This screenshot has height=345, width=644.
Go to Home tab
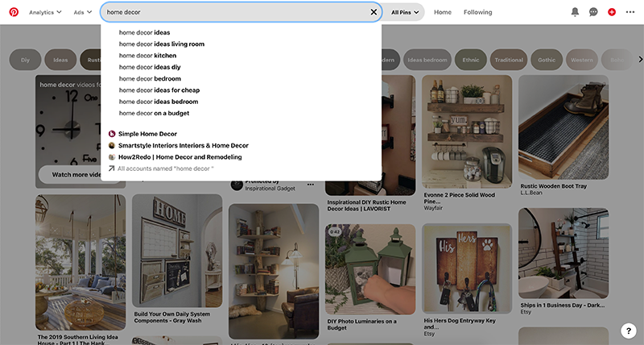[x=442, y=12]
